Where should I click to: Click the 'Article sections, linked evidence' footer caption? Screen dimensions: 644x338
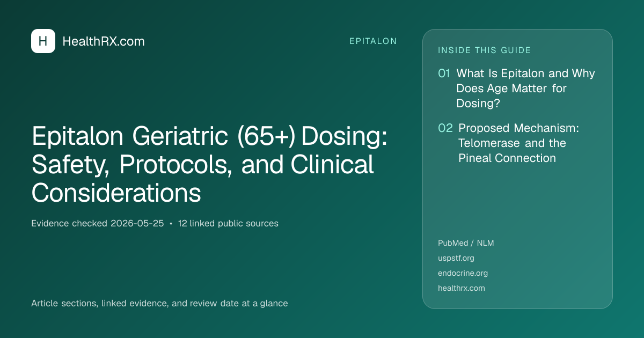pos(159,303)
